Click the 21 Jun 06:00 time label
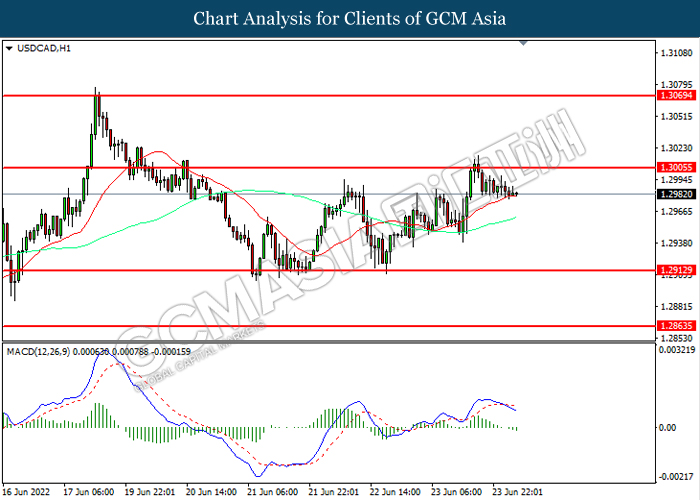700x500 pixels. (x=272, y=492)
